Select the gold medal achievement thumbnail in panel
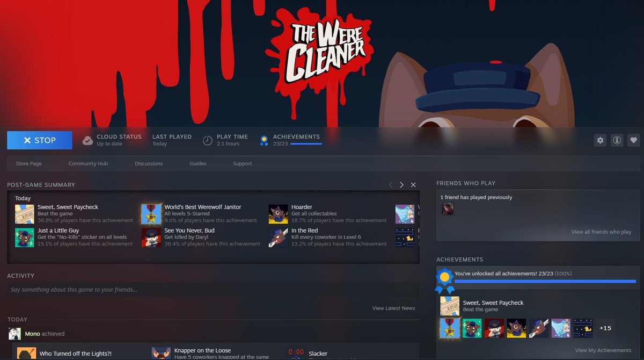Screen dimensions: 644x360 tap(449, 328)
